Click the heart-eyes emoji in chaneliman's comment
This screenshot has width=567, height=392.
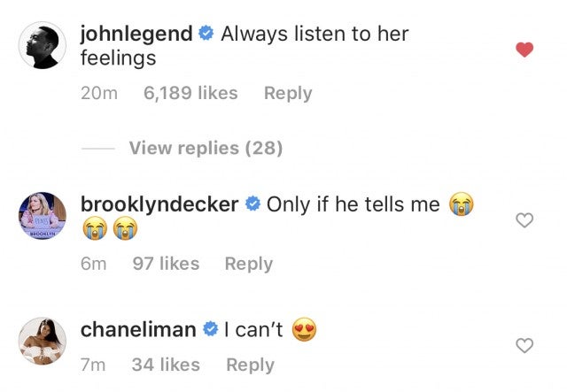tap(303, 331)
